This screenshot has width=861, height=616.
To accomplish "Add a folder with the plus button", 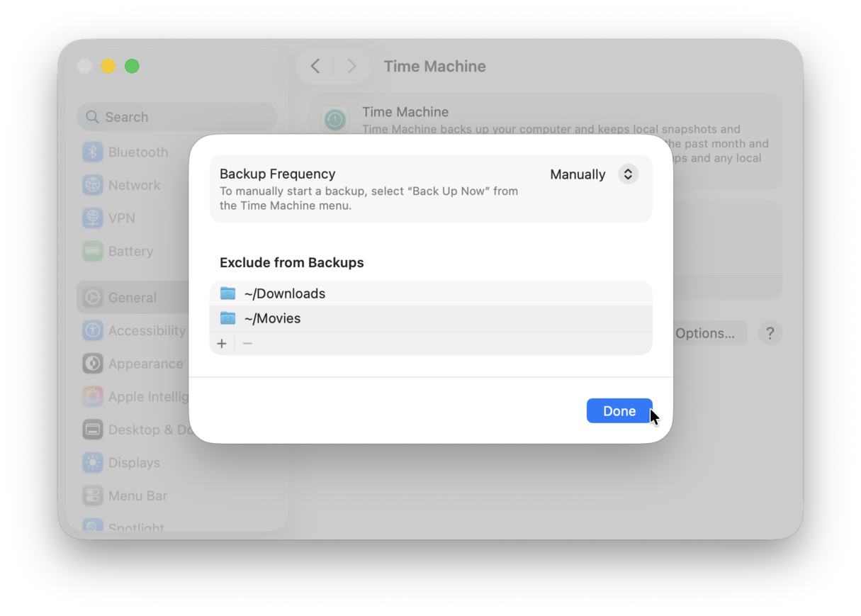I will [222, 344].
